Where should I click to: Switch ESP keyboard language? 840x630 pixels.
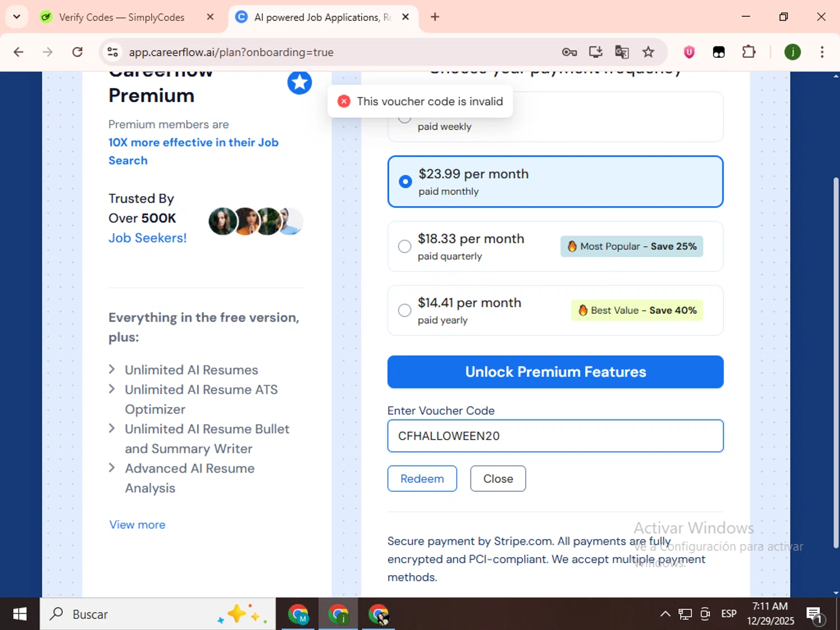point(729,614)
